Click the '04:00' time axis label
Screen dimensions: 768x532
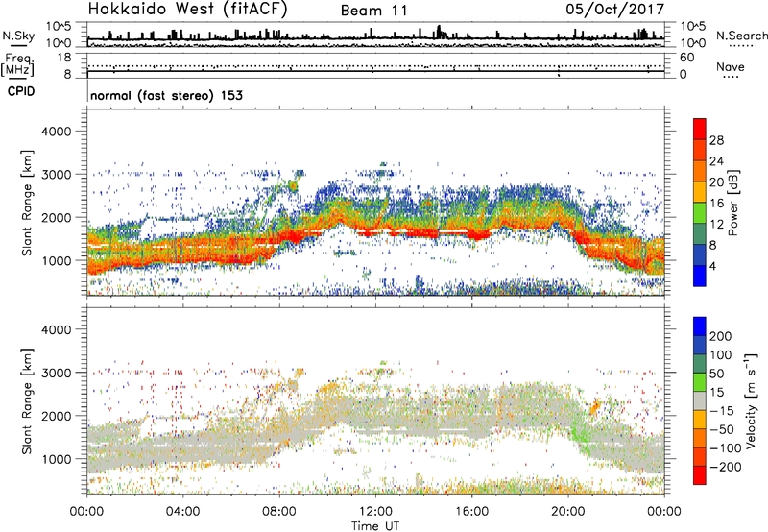(x=182, y=512)
